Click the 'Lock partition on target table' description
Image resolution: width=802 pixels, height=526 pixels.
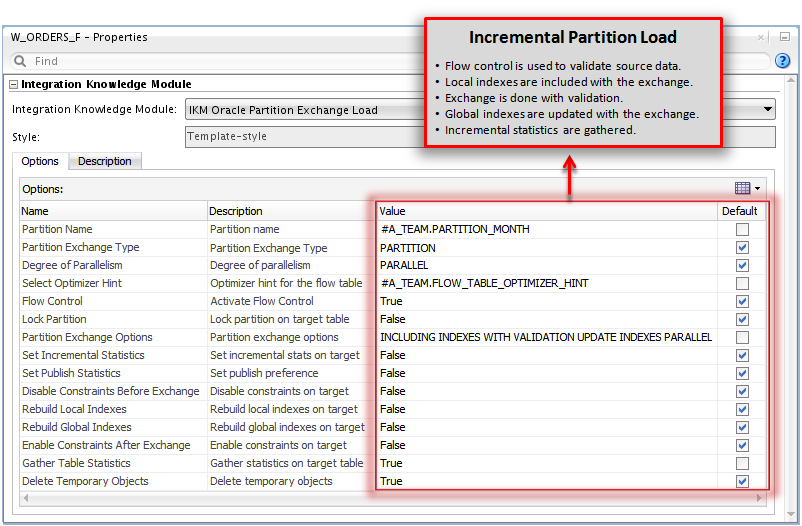(x=292, y=319)
